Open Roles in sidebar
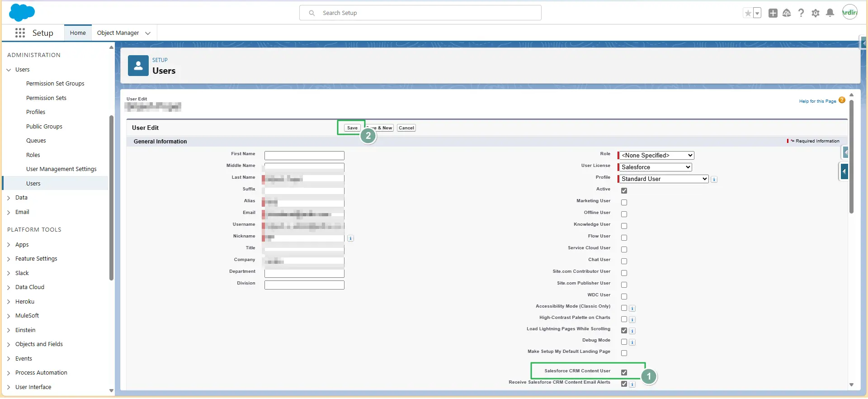The width and height of the screenshot is (868, 399). click(x=33, y=155)
